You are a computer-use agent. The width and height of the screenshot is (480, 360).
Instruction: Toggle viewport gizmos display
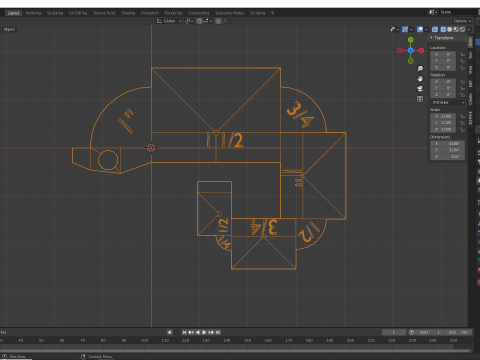pyautogui.click(x=405, y=29)
